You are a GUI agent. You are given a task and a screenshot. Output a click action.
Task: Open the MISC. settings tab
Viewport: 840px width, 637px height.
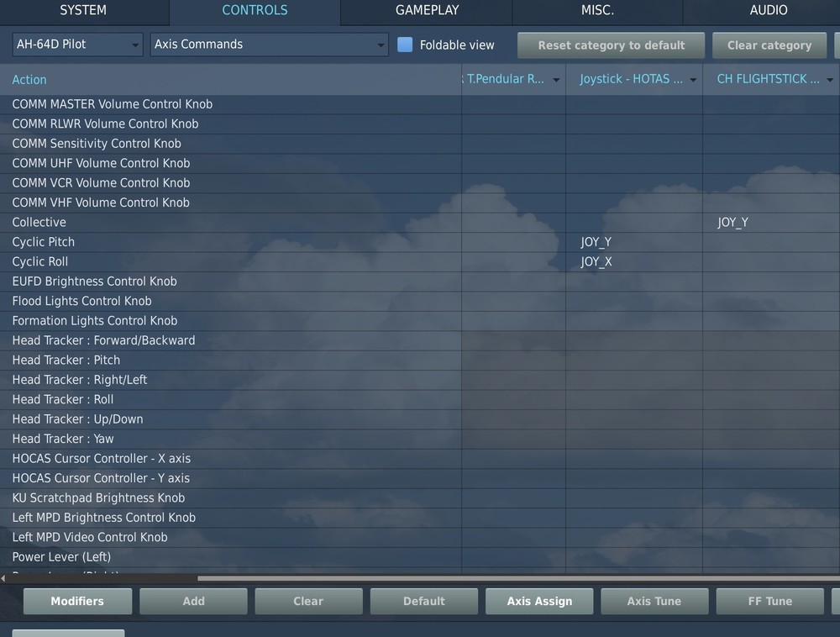tap(597, 11)
